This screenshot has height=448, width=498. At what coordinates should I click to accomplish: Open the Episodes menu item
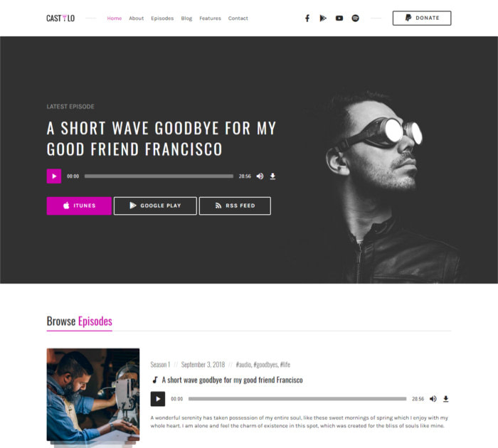coord(162,18)
